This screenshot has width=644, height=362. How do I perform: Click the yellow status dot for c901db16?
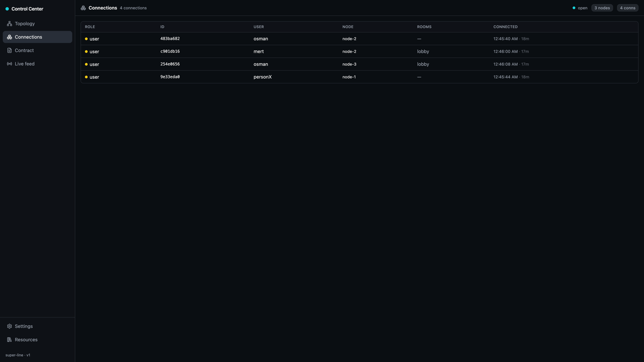click(x=86, y=51)
